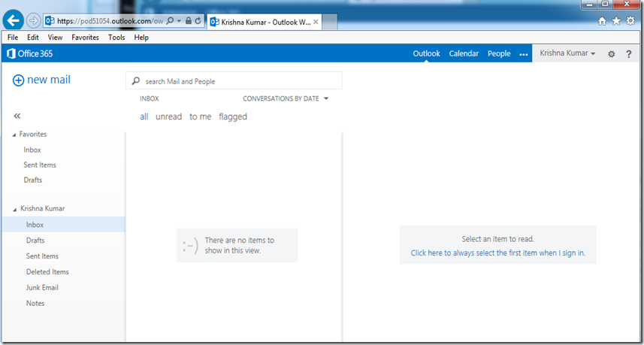The image size is (644, 345).
Task: Close the Krishna Kumar Outlook tab
Action: pyautogui.click(x=316, y=22)
